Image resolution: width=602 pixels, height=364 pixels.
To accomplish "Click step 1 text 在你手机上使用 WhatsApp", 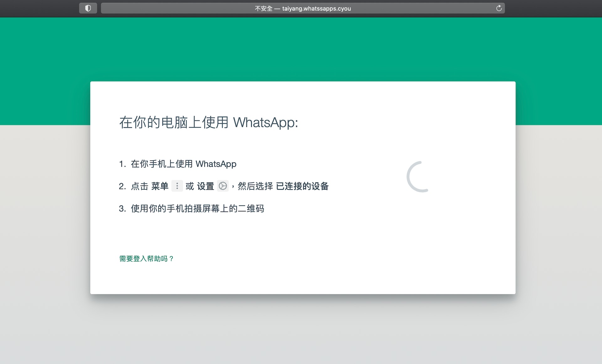I will click(x=183, y=164).
